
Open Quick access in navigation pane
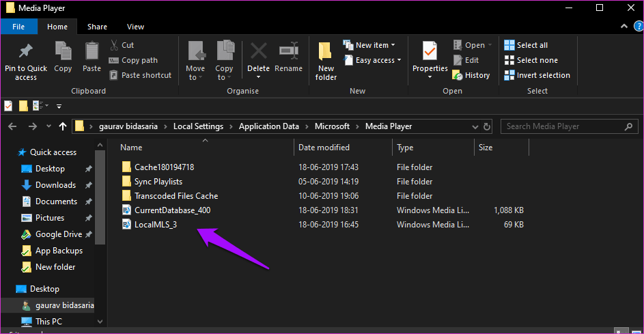[x=53, y=152]
